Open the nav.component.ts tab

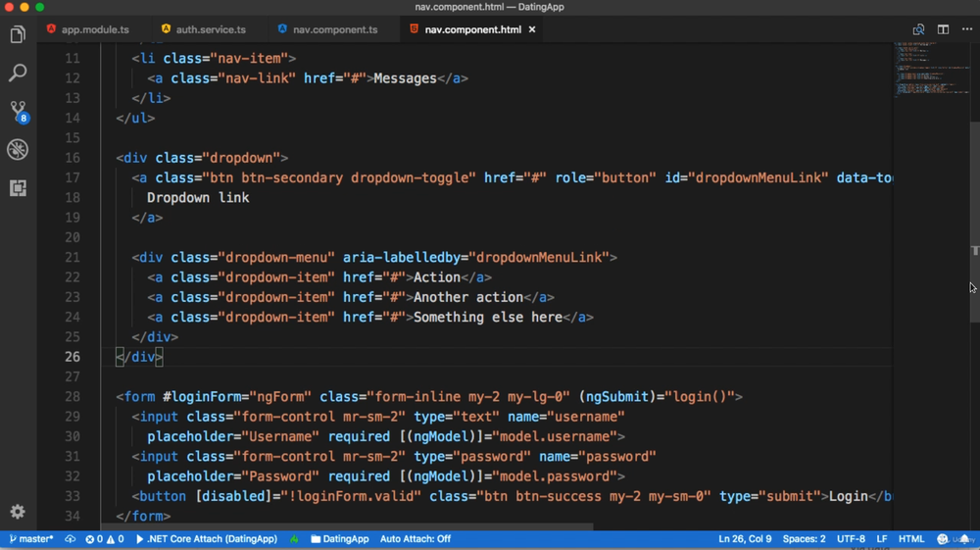334,29
